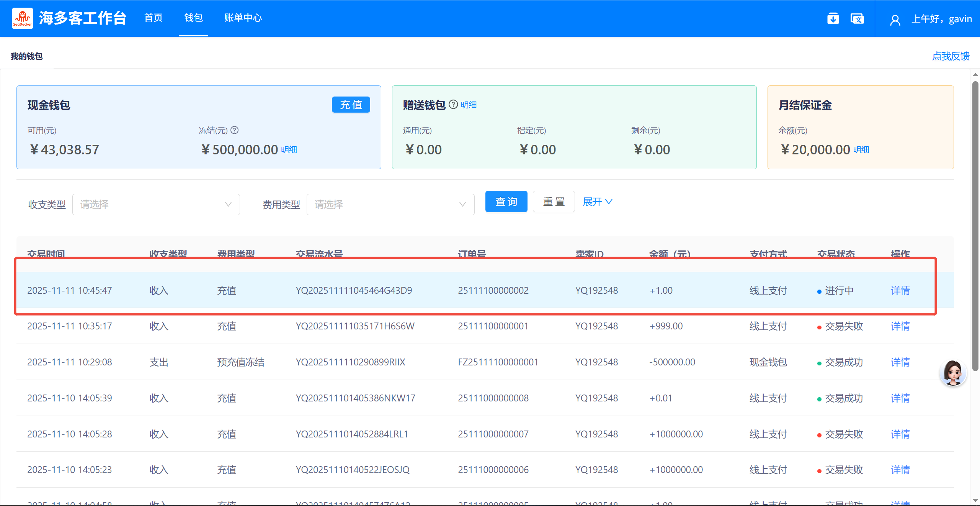
Task: Click the vertical page scrollbar thumb
Action: [975, 226]
